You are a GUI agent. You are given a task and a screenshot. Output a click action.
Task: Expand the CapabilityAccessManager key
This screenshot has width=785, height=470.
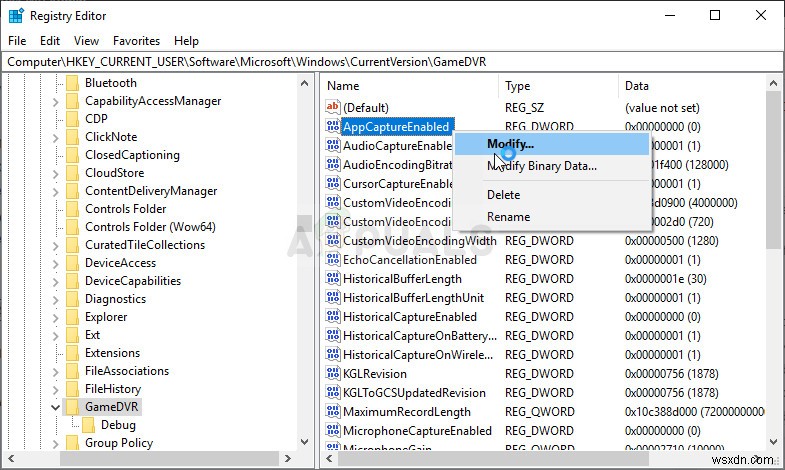click(x=56, y=102)
